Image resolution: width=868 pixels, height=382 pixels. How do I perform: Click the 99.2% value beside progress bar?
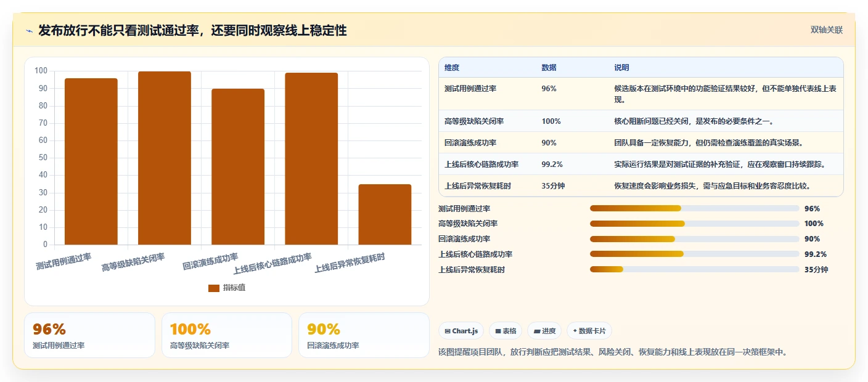coord(815,254)
